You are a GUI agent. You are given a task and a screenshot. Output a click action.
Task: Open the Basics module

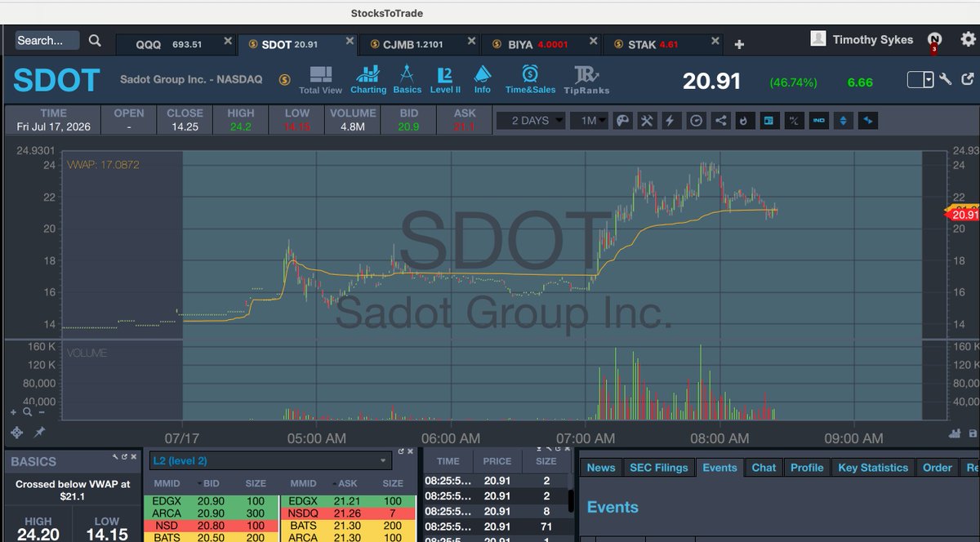(408, 80)
